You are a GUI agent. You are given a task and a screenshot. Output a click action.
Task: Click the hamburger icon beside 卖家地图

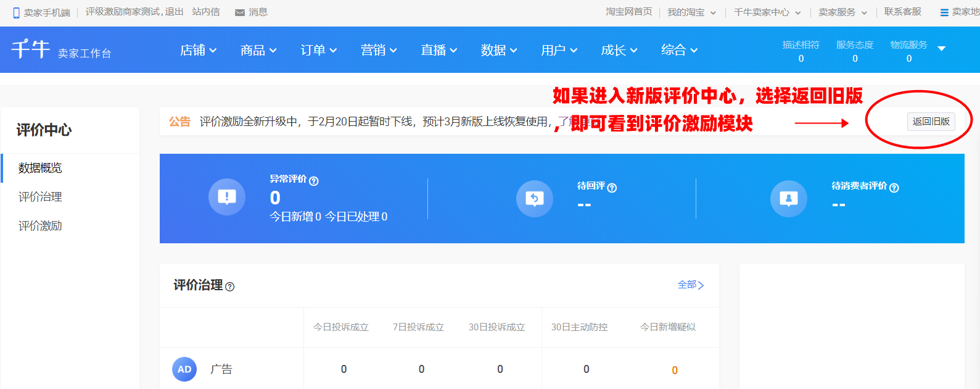[x=944, y=12]
